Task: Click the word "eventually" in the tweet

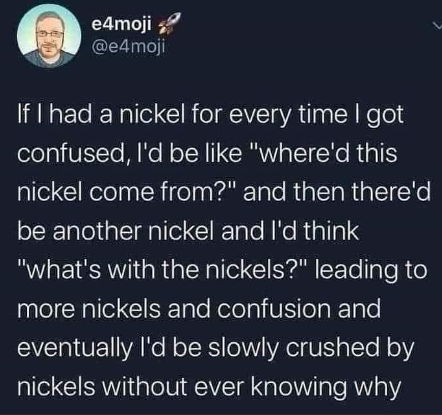Action: pos(75,349)
